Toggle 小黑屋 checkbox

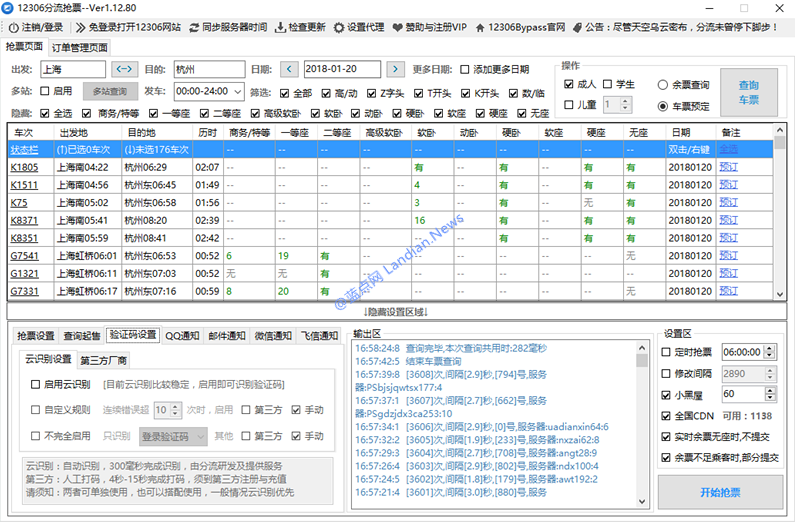point(666,394)
